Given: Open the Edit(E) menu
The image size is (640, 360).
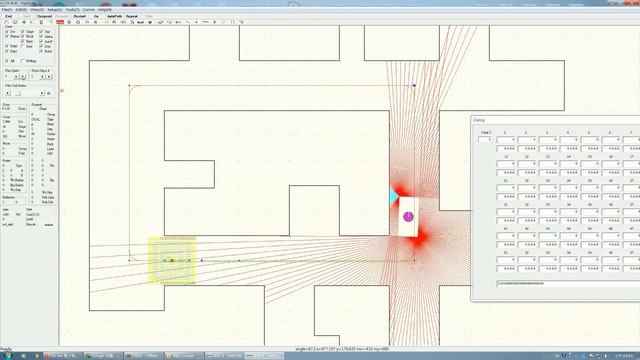Looking at the screenshot, I should [21, 9].
